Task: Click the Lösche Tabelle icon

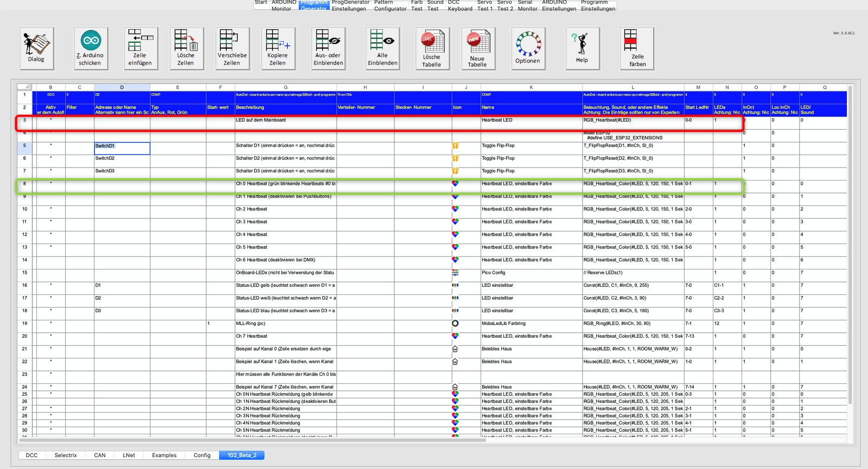Action: [432, 48]
